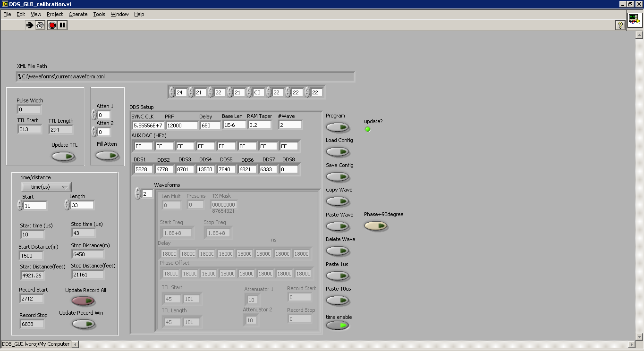The image size is (644, 351).
Task: Toggle the Phase+90degree button
Action: (x=375, y=226)
